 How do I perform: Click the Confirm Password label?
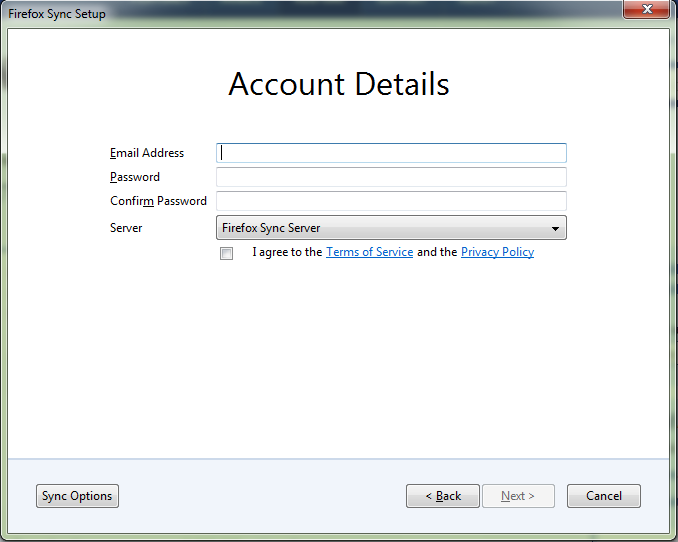pos(158,201)
